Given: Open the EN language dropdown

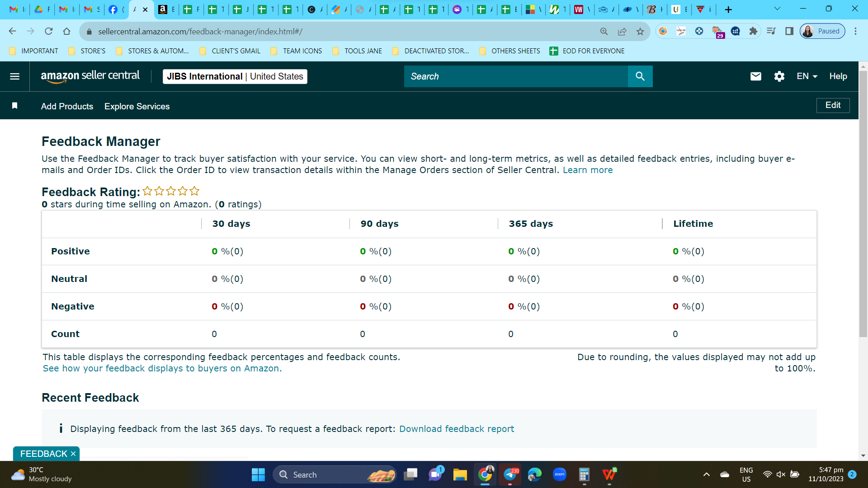Looking at the screenshot, I should tap(807, 76).
